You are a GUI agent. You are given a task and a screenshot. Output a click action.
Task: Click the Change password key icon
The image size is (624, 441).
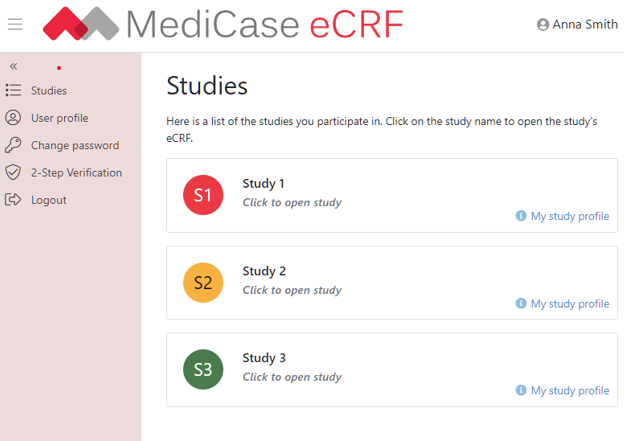pos(13,145)
